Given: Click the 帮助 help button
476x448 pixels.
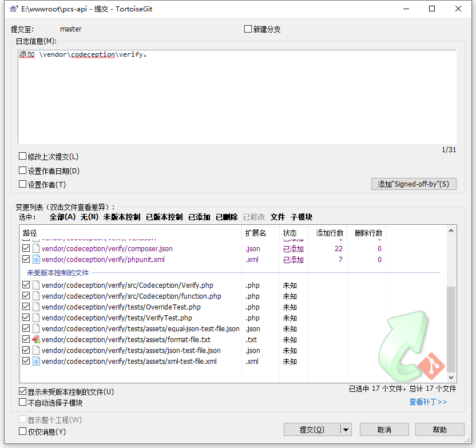Looking at the screenshot, I should coord(439,430).
